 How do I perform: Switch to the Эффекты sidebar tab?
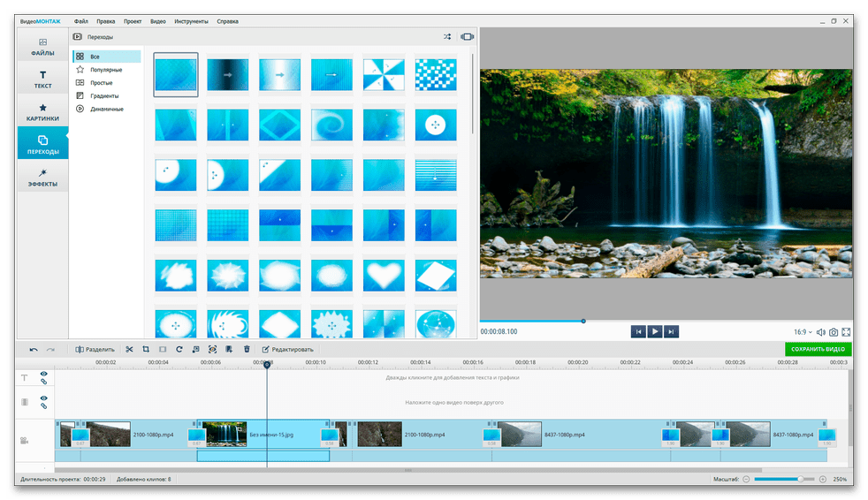coord(42,178)
